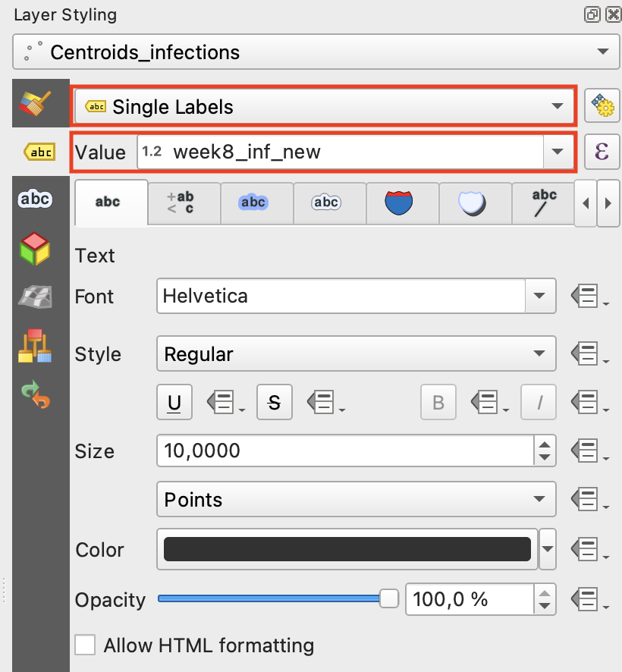Open the expression editor epsilon button

602,152
